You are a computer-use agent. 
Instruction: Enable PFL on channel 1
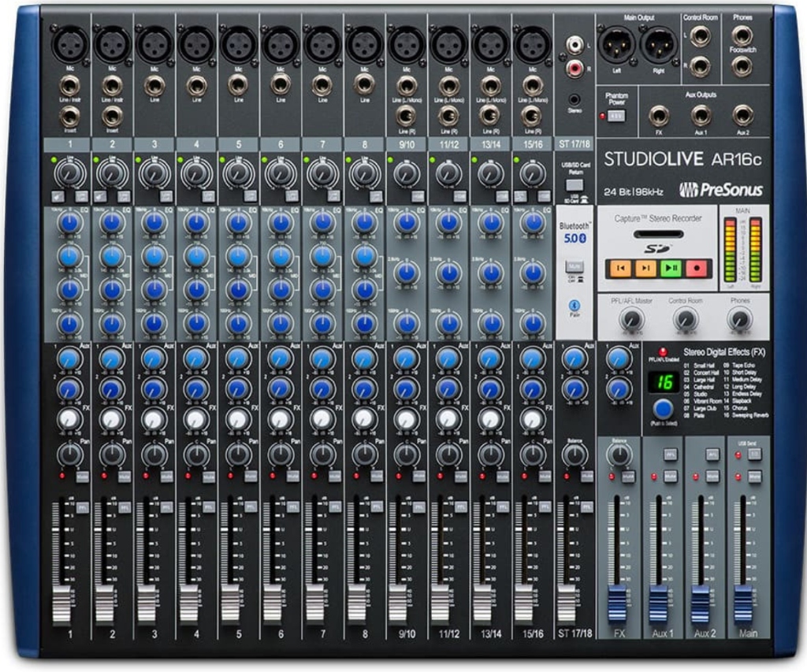82,507
